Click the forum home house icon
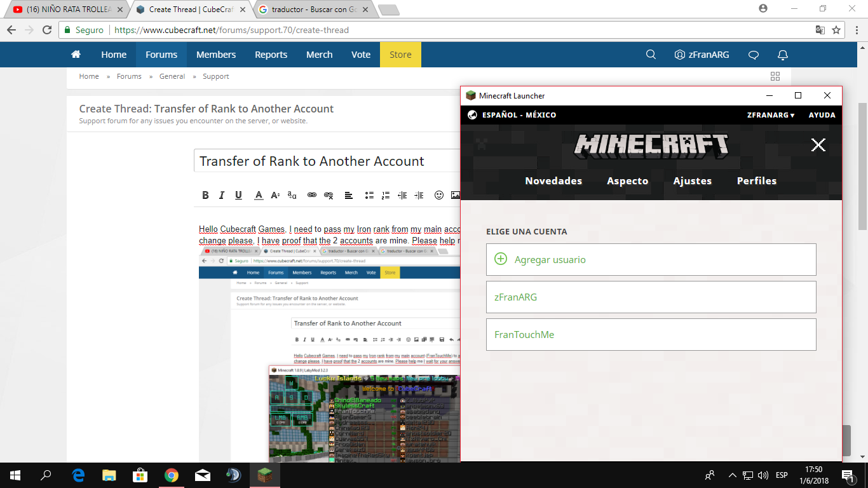The width and height of the screenshot is (868, 488). pos(76,55)
